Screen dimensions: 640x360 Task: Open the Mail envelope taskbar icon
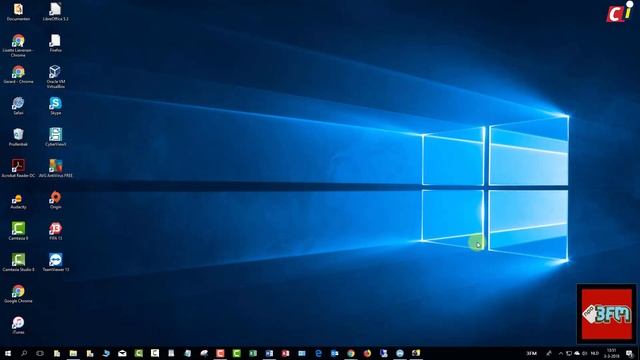(x=122, y=353)
